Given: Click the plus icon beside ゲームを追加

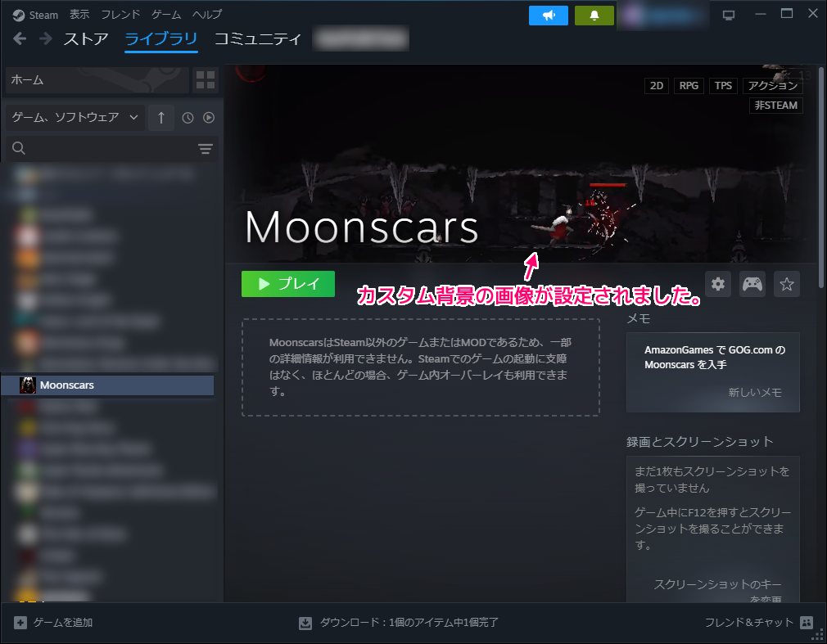Looking at the screenshot, I should pyautogui.click(x=20, y=623).
